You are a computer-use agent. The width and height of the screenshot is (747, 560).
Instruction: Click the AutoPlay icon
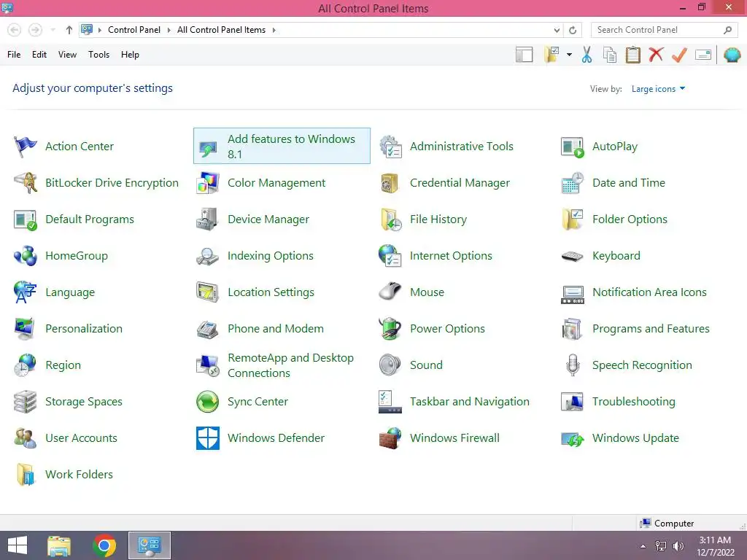click(572, 147)
